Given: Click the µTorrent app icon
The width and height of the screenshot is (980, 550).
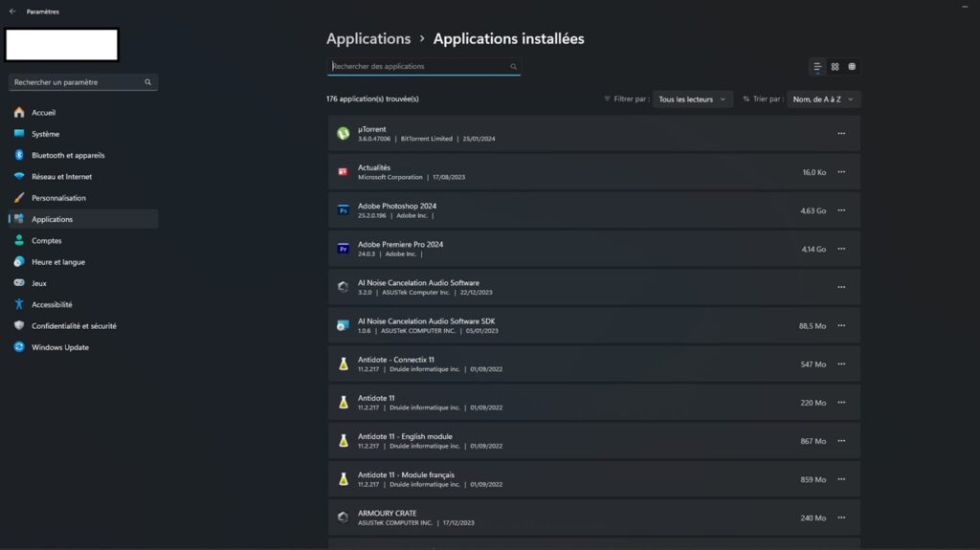Looking at the screenshot, I should (344, 133).
